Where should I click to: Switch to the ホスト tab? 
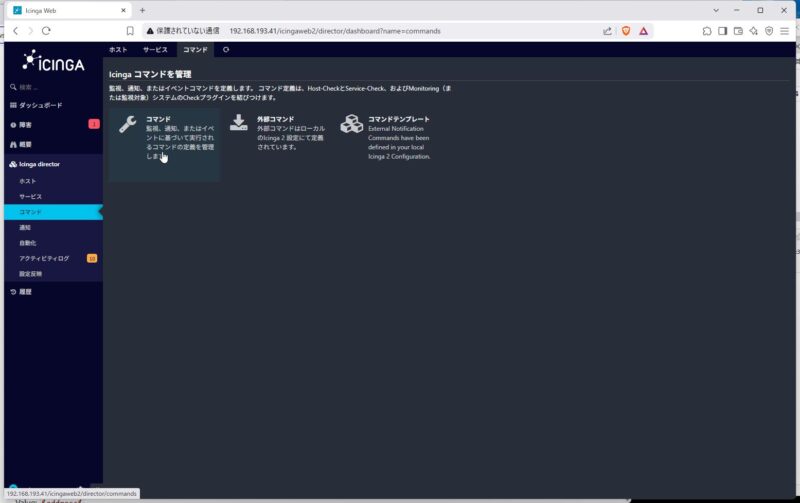point(118,49)
